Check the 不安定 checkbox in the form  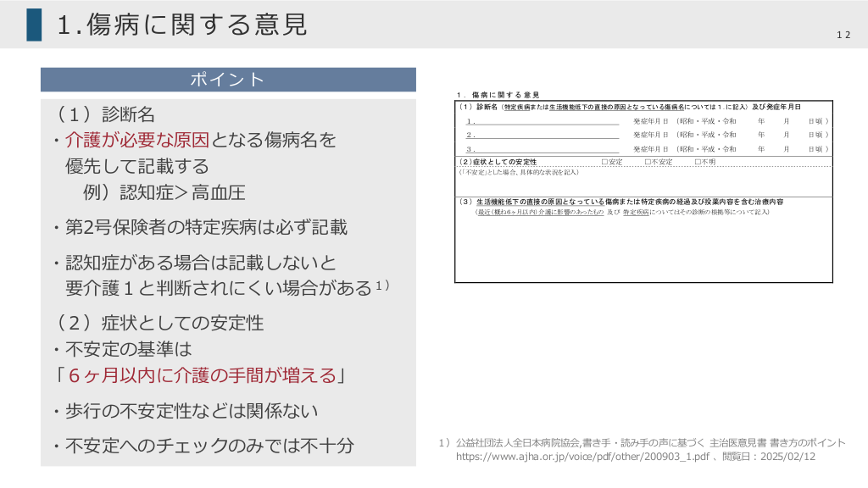coord(648,161)
